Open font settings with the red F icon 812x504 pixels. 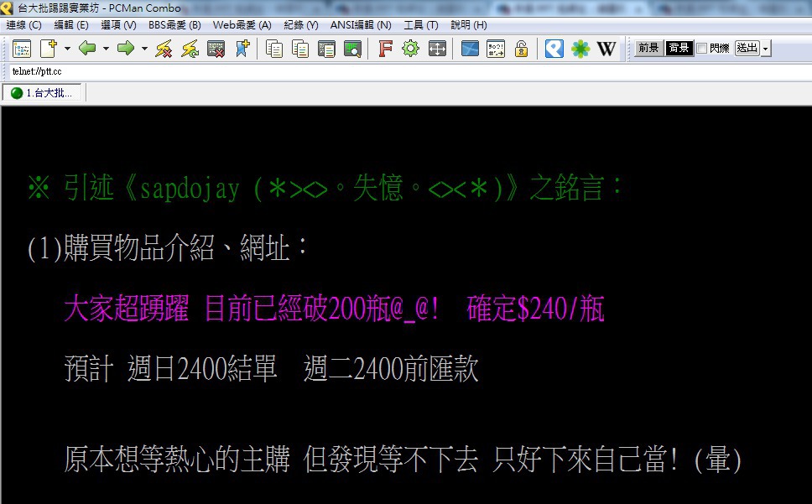[385, 49]
